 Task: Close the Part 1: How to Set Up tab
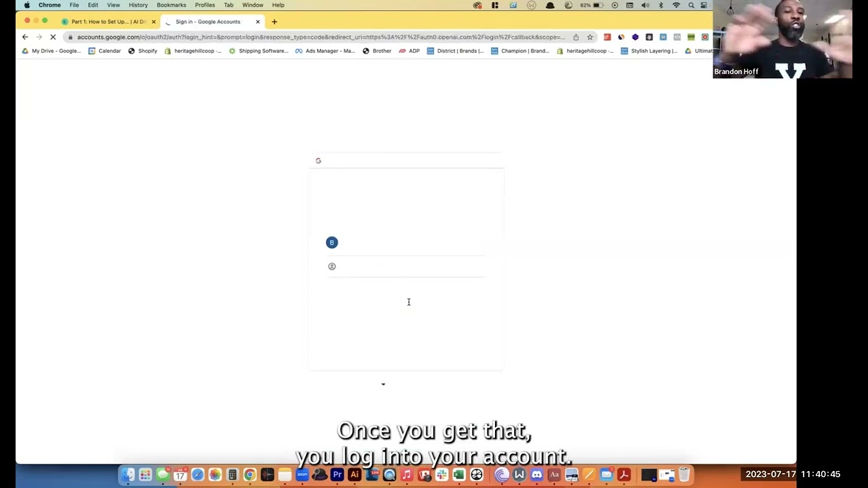click(x=153, y=22)
